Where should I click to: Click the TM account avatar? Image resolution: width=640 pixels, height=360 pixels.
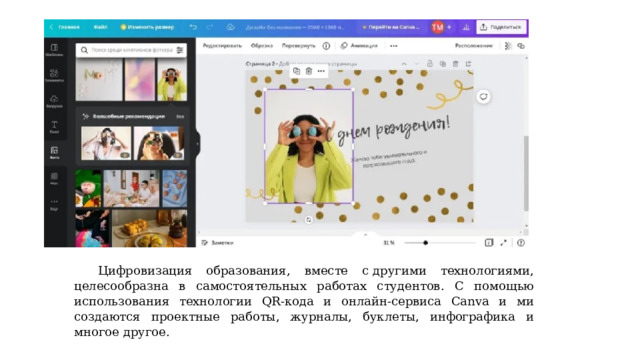438,27
